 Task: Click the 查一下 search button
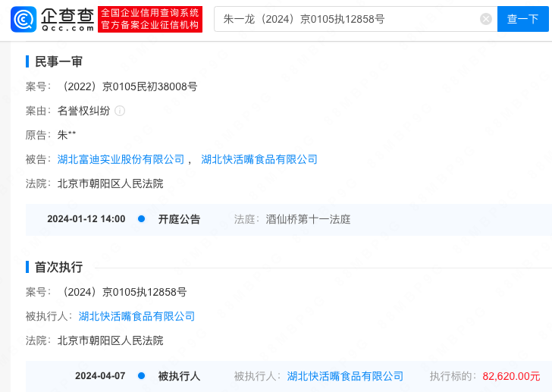pyautogui.click(x=522, y=19)
